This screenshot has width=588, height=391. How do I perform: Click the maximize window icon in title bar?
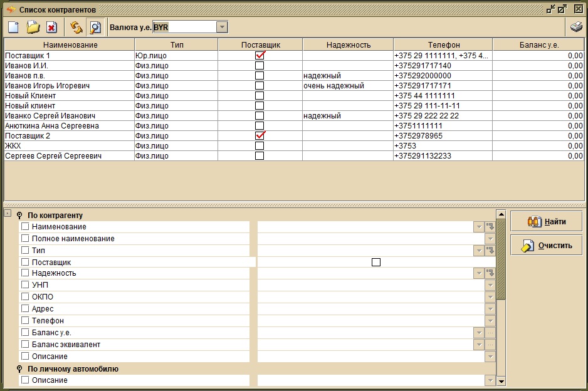click(562, 9)
